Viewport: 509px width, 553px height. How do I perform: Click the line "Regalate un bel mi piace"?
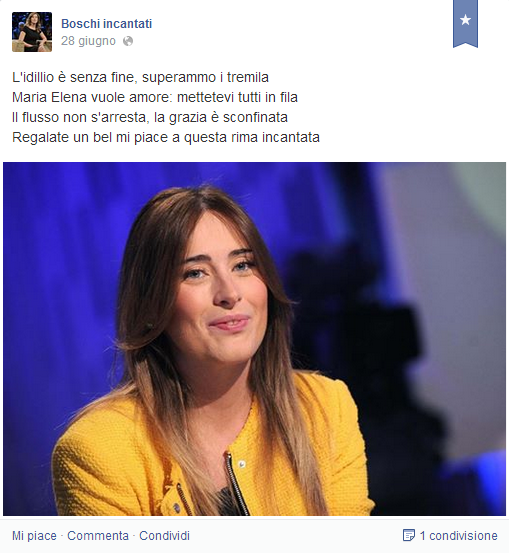click(x=166, y=138)
